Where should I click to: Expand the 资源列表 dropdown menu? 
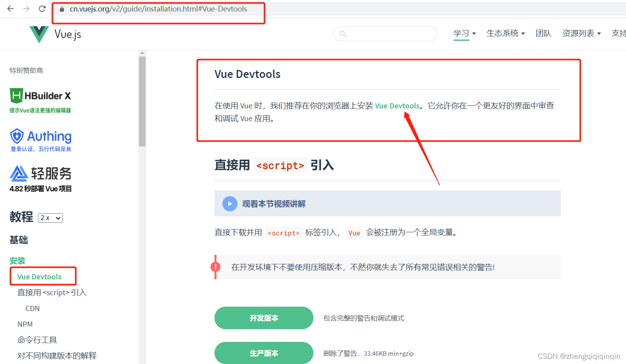click(x=582, y=34)
